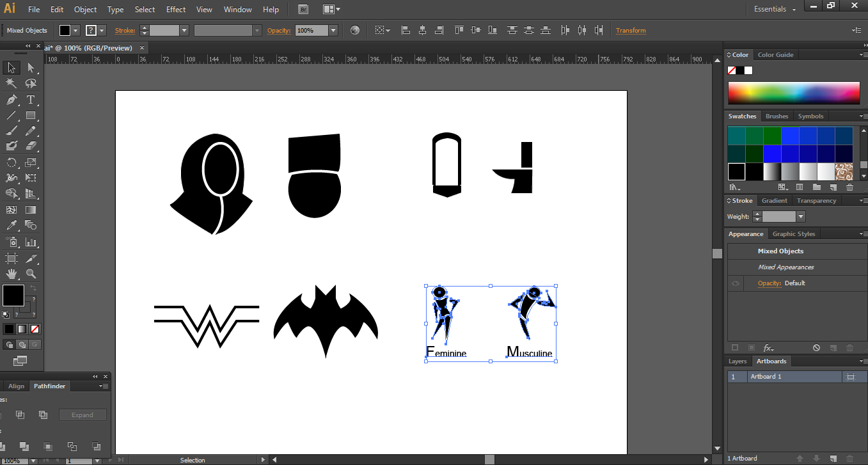Image resolution: width=868 pixels, height=465 pixels.
Task: Switch tools to Gradient fill mode
Action: pos(22,329)
